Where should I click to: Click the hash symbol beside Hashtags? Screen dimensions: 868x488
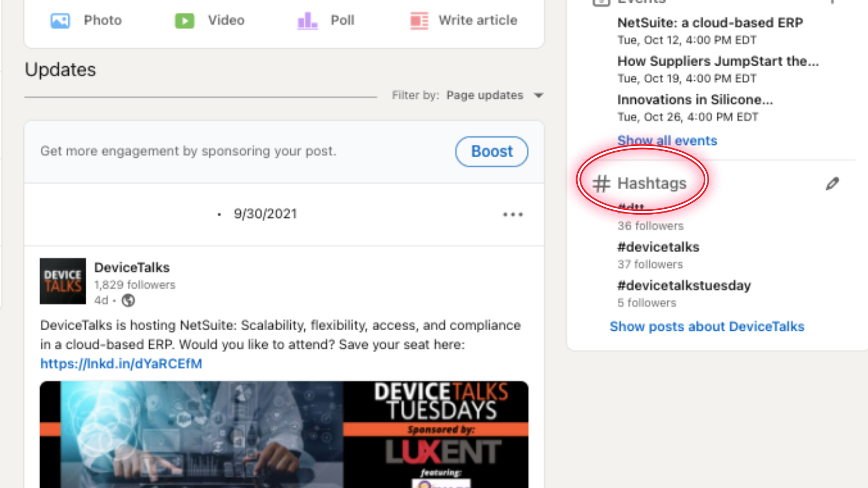pyautogui.click(x=601, y=184)
